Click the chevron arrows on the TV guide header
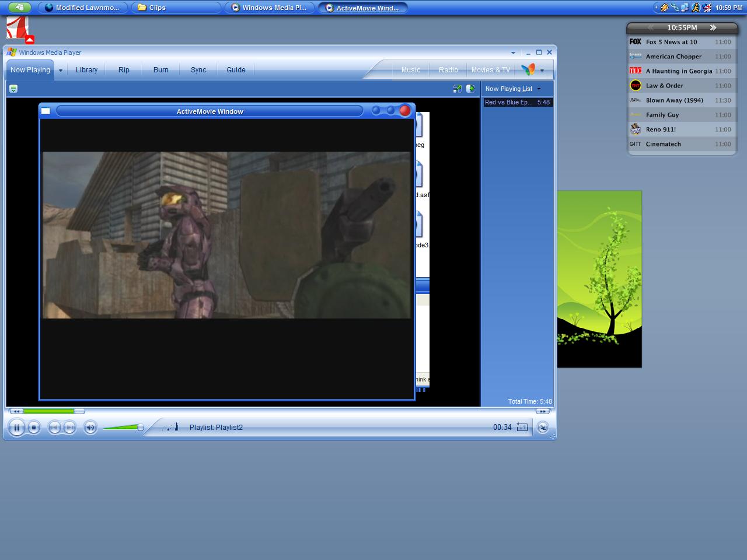Viewport: 747px width, 560px height. pyautogui.click(x=713, y=27)
